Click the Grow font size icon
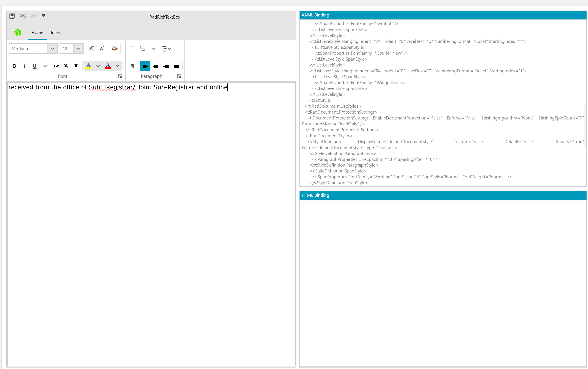Screen dimensions: 588x369 (x=91, y=48)
